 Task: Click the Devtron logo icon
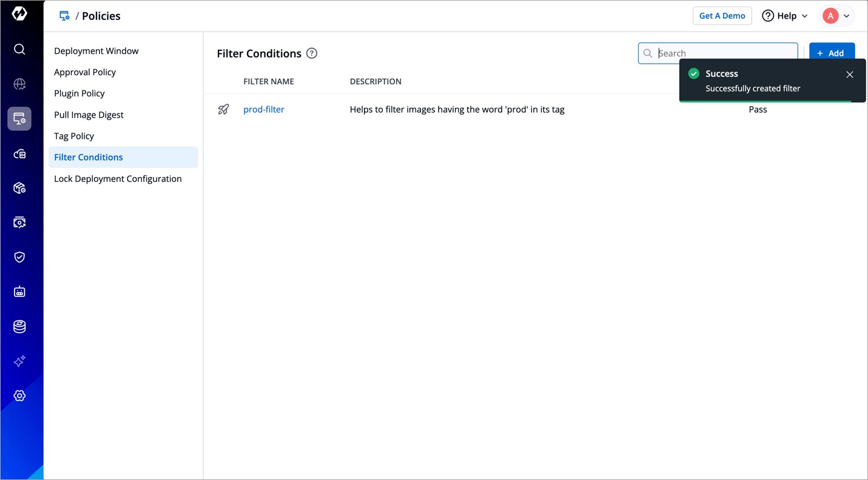19,14
